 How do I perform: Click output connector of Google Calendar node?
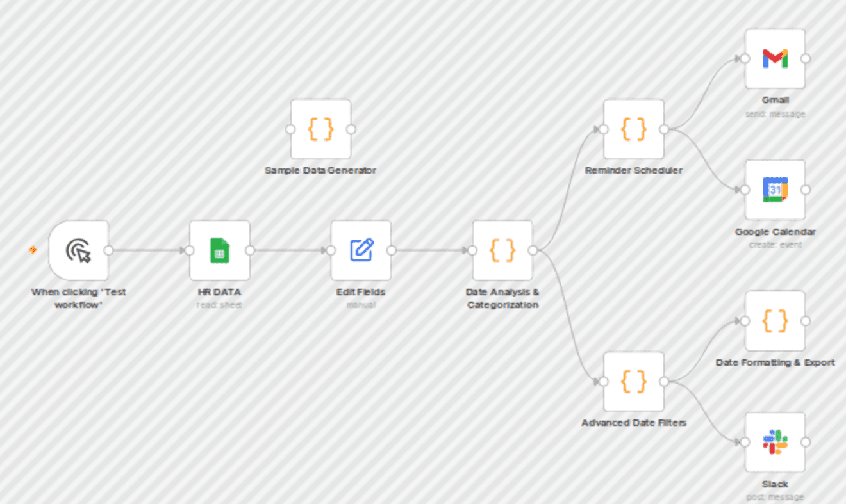(806, 190)
